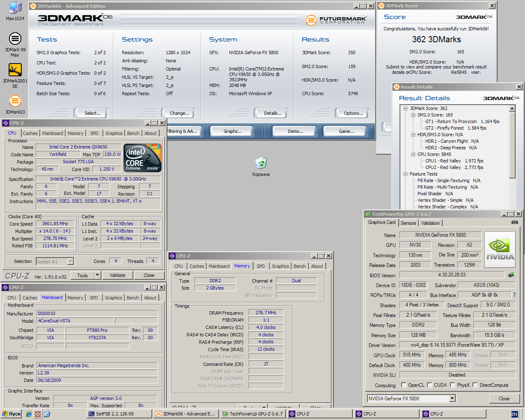Open the Validation tab in GPU-Z
Screen dimensions: 525x420
point(430,223)
